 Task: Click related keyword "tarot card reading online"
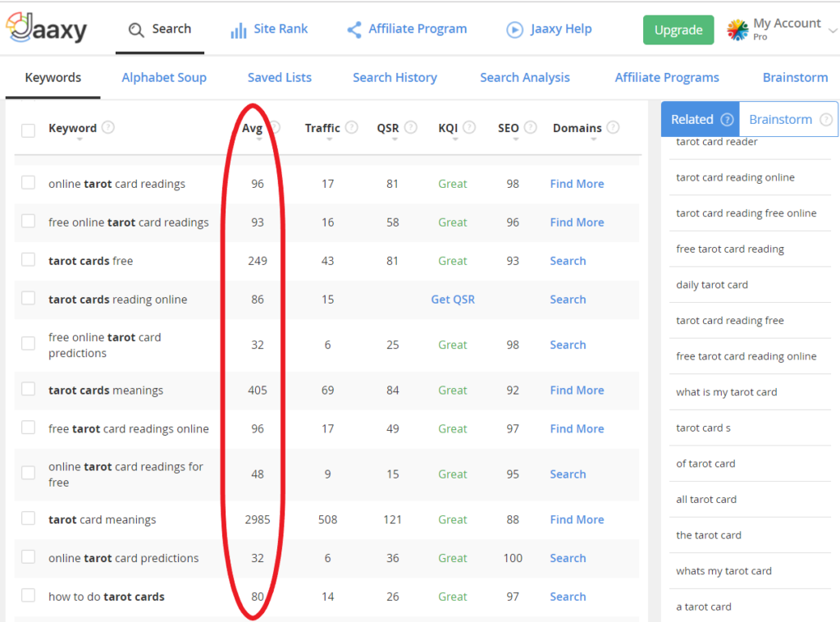pos(735,177)
